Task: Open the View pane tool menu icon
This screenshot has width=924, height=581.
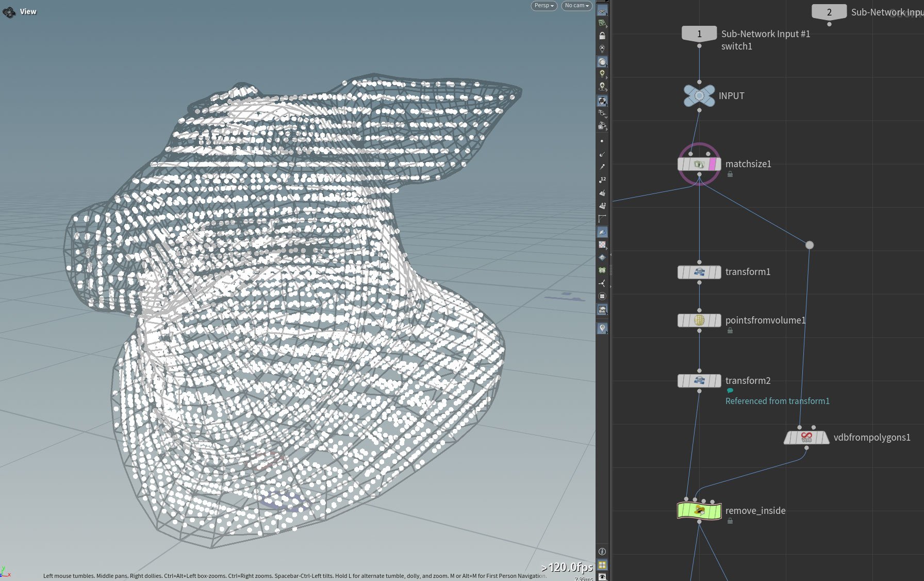Action: pyautogui.click(x=9, y=11)
